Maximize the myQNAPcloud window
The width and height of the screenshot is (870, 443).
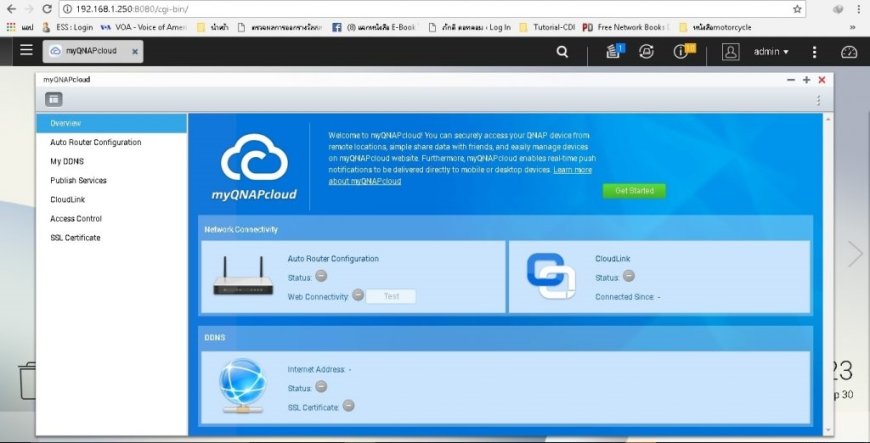click(806, 80)
